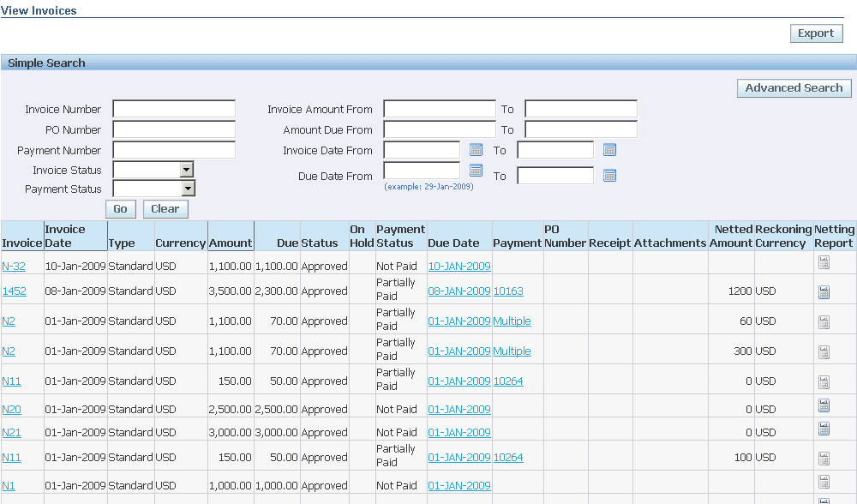Open invoice N-32 link
The image size is (857, 504).
click(x=14, y=267)
